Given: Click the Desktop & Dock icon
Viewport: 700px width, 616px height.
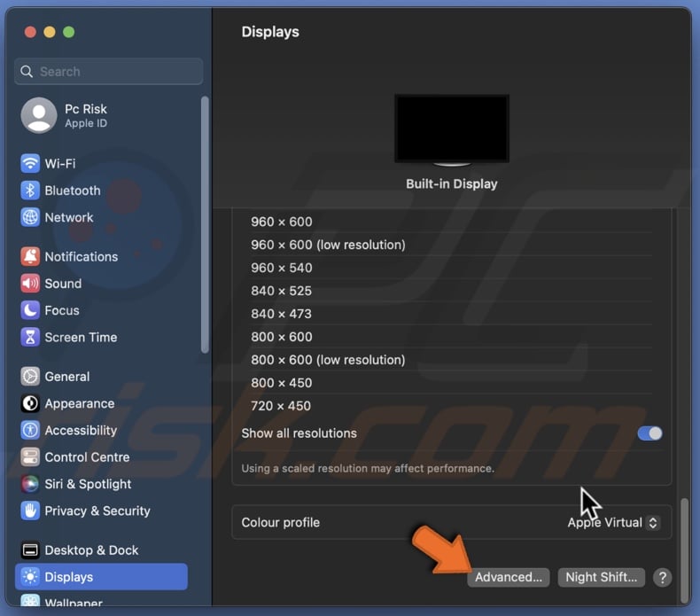Looking at the screenshot, I should click(30, 550).
